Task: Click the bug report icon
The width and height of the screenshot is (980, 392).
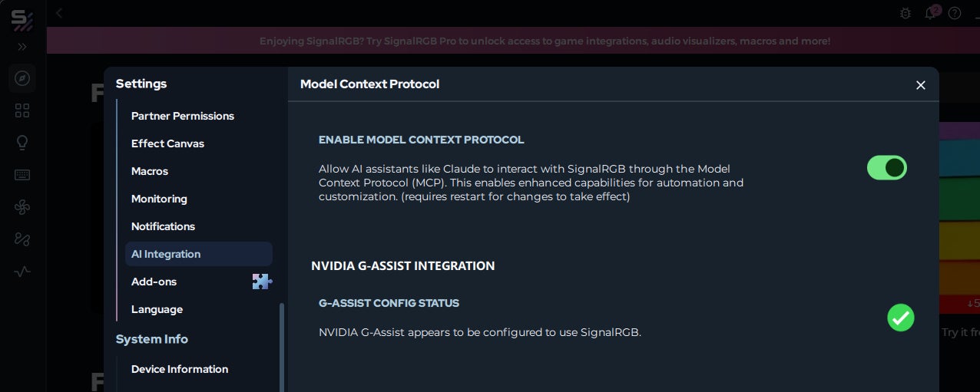Action: pyautogui.click(x=906, y=13)
